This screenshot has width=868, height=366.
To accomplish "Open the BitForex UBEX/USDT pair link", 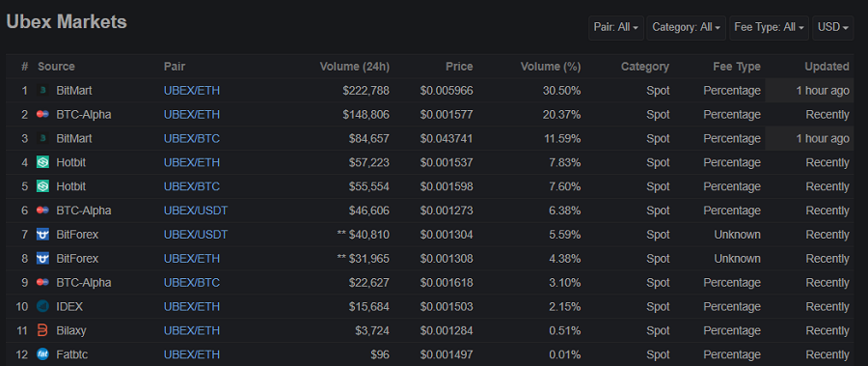I will click(196, 235).
